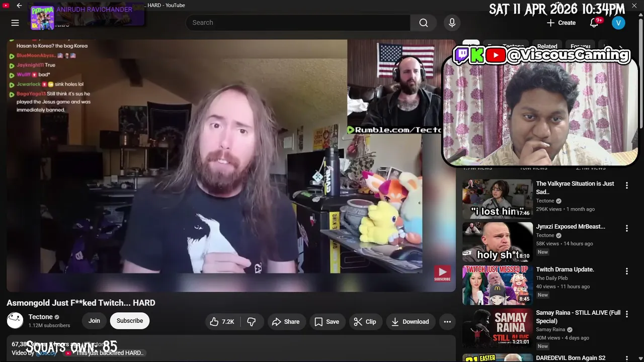Open 'Samay Raina - STILL ALIVE' title link
644x362 pixels.
pyautogui.click(x=578, y=317)
